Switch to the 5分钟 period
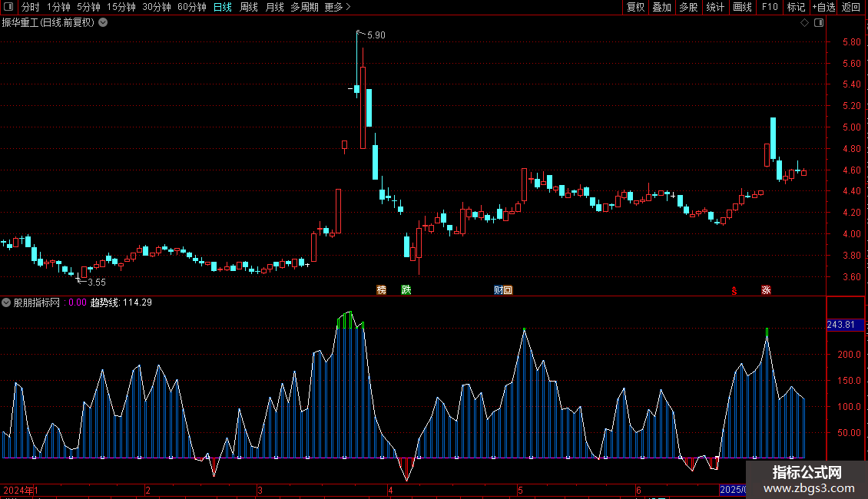The image size is (868, 499). pos(88,7)
